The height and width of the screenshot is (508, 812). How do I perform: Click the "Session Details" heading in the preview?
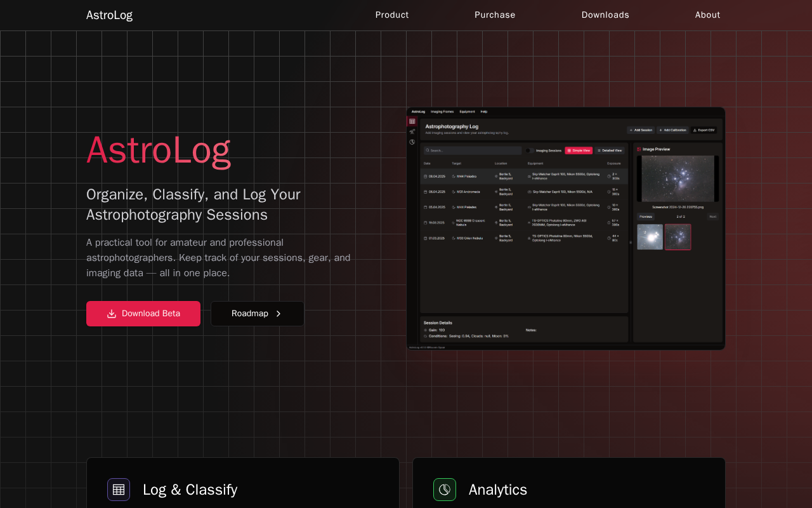tap(438, 323)
